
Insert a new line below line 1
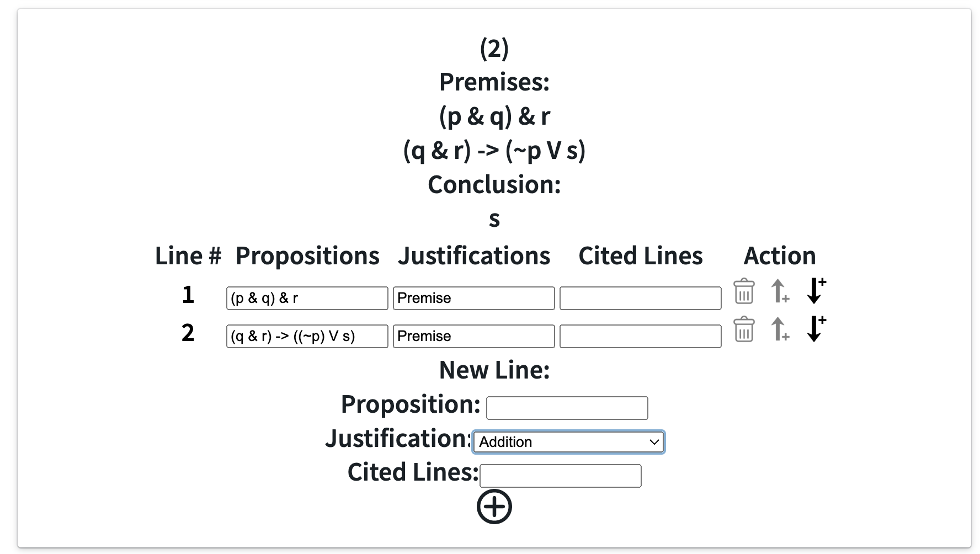815,292
